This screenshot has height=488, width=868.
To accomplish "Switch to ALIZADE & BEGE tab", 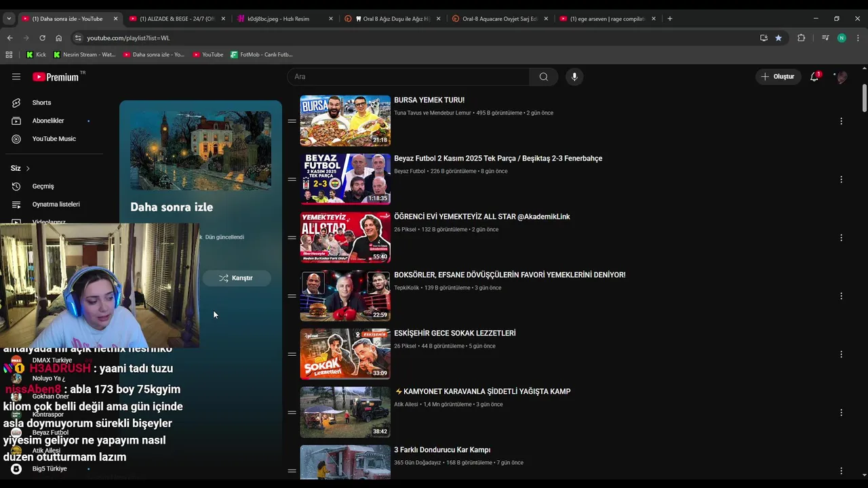I will (x=178, y=19).
